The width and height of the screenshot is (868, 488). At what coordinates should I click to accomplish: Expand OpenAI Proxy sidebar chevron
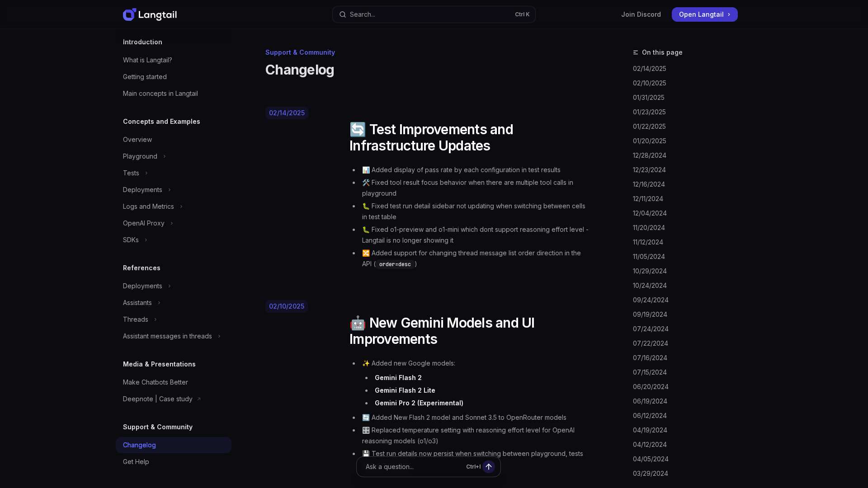[x=172, y=223]
